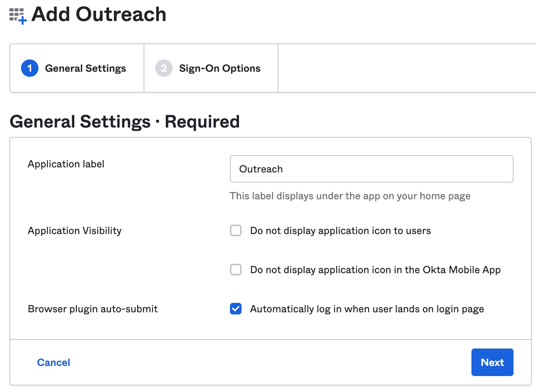Click the Browser plugin auto-submit label

pyautogui.click(x=93, y=309)
